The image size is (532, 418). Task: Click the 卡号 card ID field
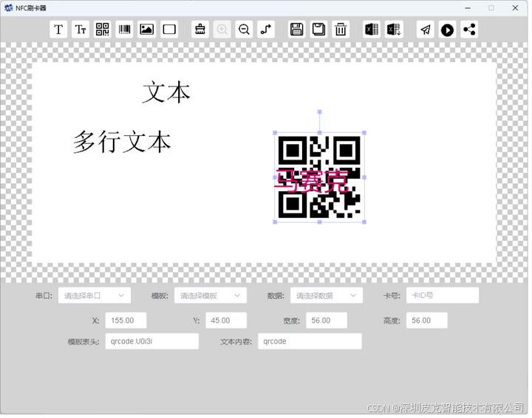[443, 295]
